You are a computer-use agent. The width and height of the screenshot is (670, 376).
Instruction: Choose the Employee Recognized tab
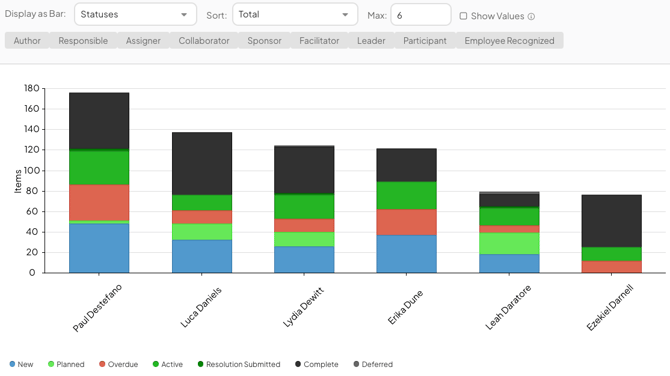(509, 41)
